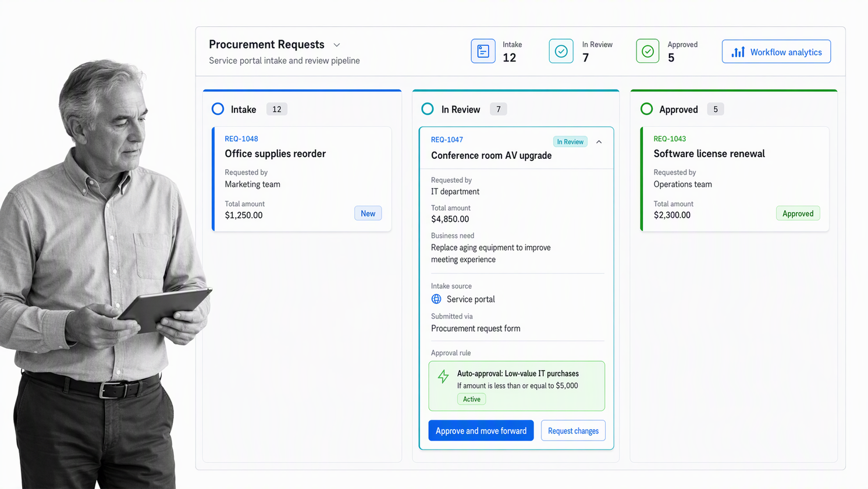Screen dimensions: 868x489
Task: Open the REQ-1048 request link
Action: coord(241,139)
